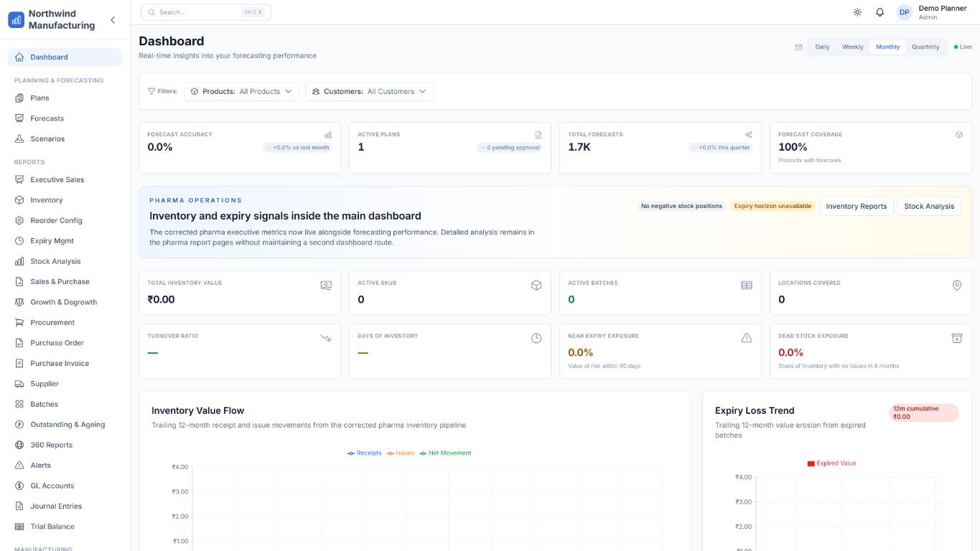Click the Supplier building icon
Image resolution: width=980 pixels, height=551 pixels.
[x=19, y=384]
